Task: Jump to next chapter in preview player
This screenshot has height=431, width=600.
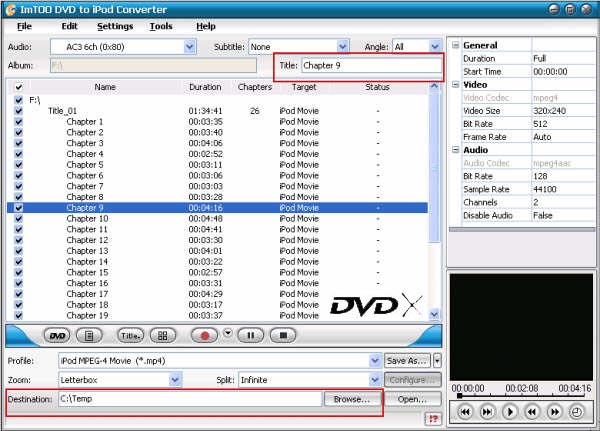Action: 487,412
